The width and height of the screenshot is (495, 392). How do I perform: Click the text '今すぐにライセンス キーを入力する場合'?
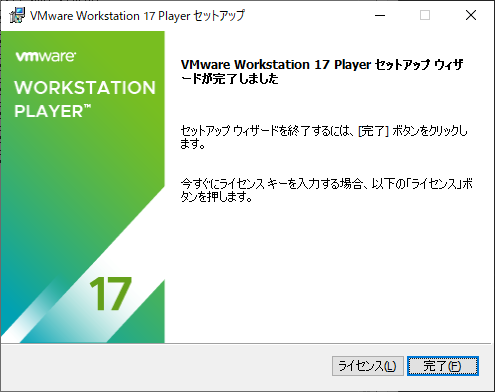click(x=271, y=184)
